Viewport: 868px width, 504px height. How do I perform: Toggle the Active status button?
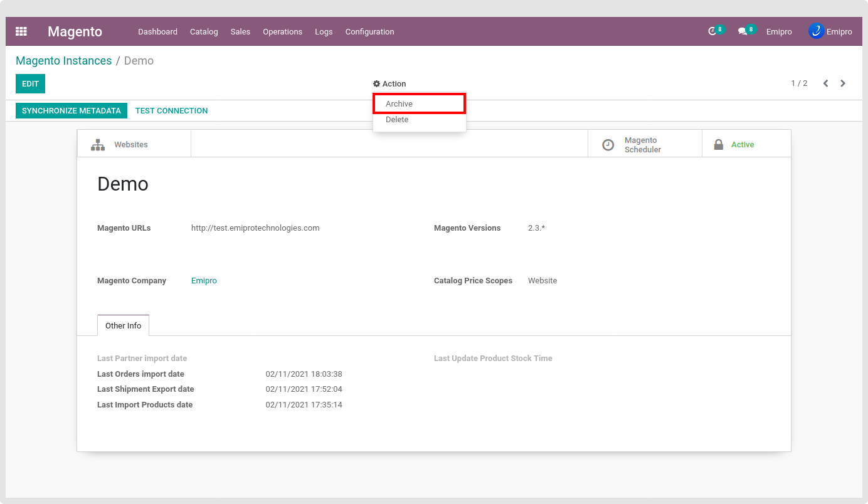[746, 144]
